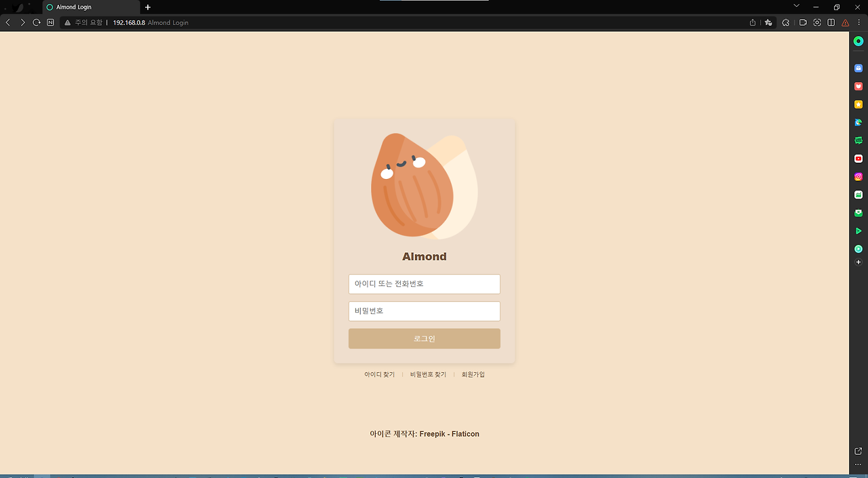Open the green mail sidebar app
The width and height of the screenshot is (868, 478).
click(859, 213)
